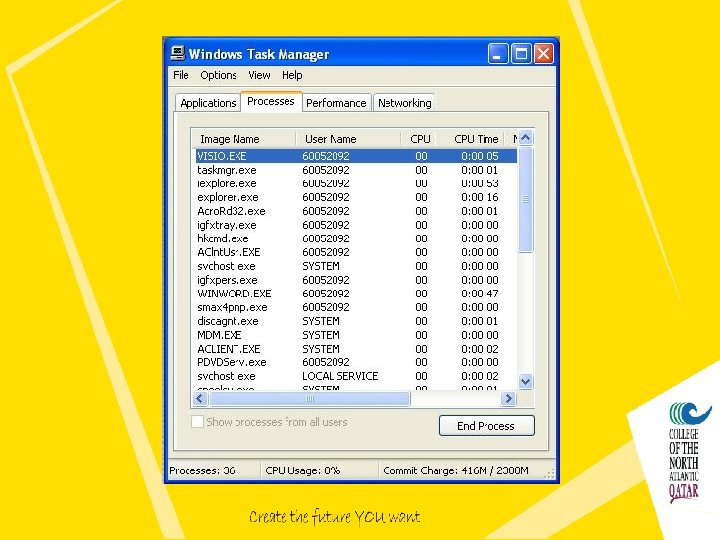Click the Processes count in status bar
The height and width of the screenshot is (540, 720).
(x=202, y=471)
